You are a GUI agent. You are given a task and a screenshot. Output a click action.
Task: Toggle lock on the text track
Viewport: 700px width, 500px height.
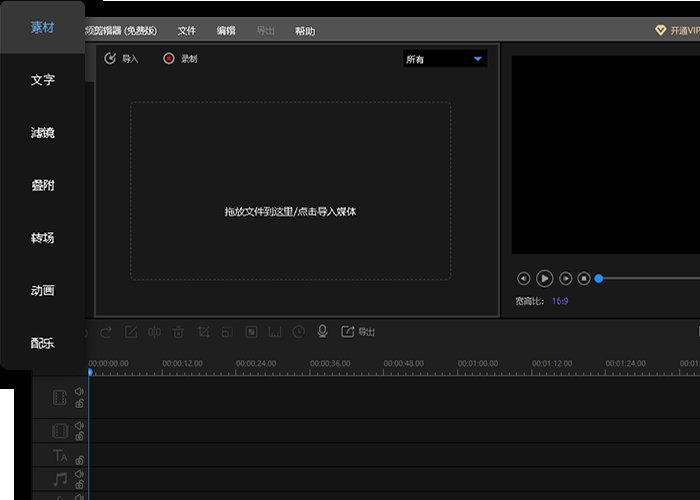click(79, 460)
